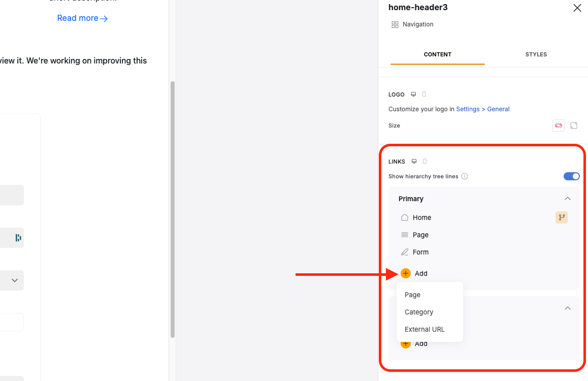Click the teal icon in preview field

[x=18, y=238]
